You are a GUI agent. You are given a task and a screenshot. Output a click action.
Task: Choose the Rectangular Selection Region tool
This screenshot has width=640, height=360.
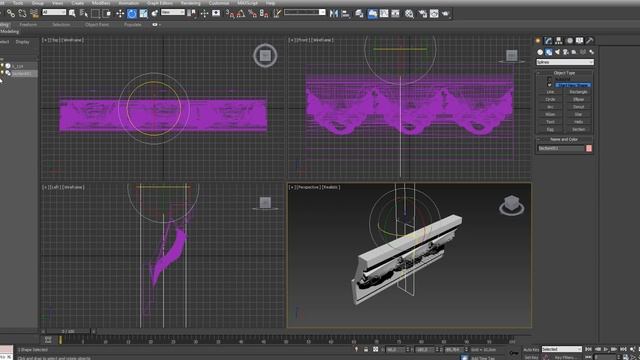95,13
